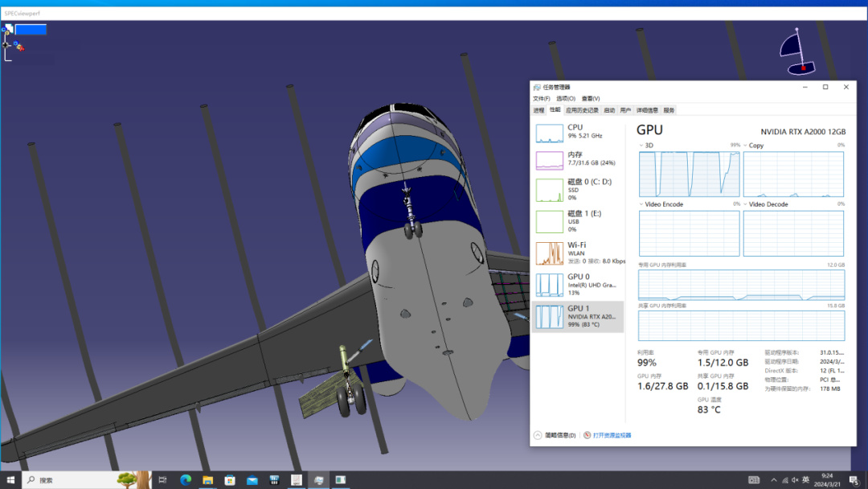The height and width of the screenshot is (489, 868).
Task: Open Task View from the taskbar
Action: 162,480
